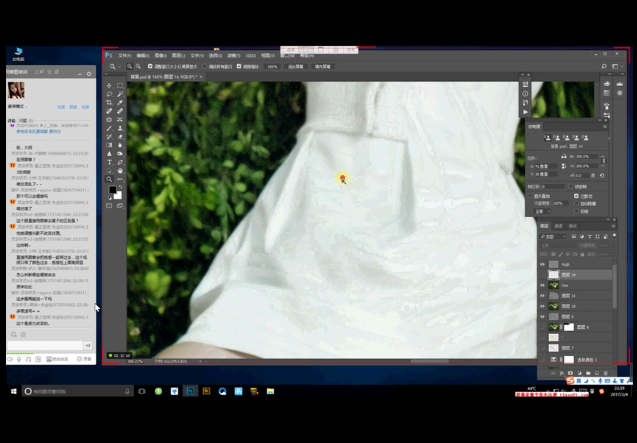
Task: Toggle auto hide checkbox in Clone Source
Action: pyautogui.click(x=576, y=204)
